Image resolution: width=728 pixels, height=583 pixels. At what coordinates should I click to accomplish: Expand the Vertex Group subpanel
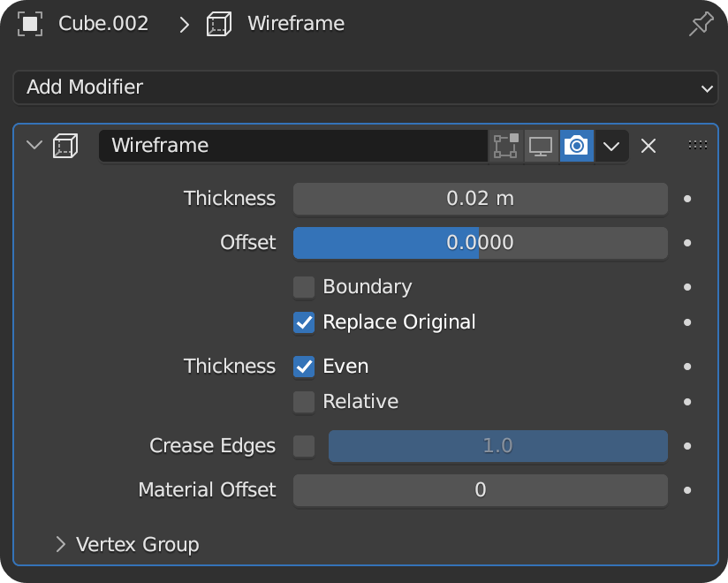[61, 544]
